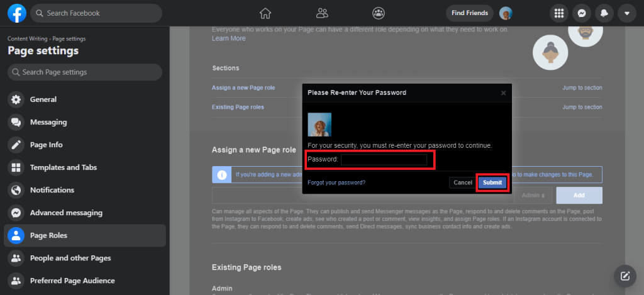Click the Add button for page role
Screen dimensions: 644x295
[579, 196]
